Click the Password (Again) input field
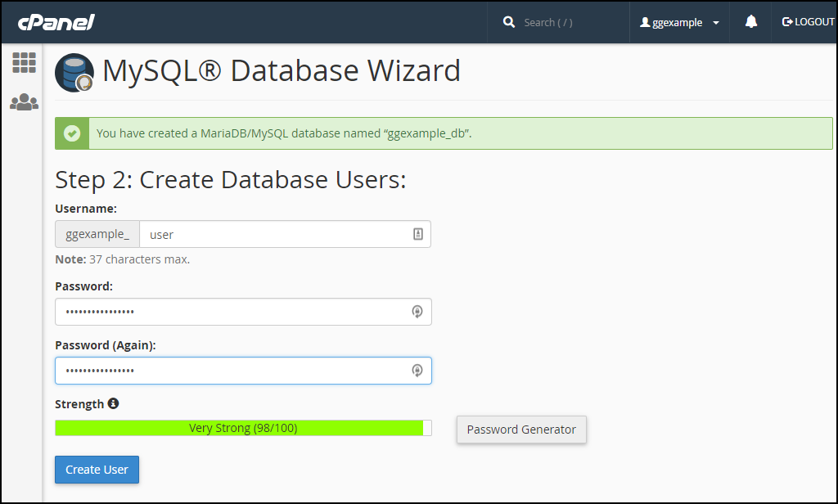The image size is (838, 504). coord(243,371)
